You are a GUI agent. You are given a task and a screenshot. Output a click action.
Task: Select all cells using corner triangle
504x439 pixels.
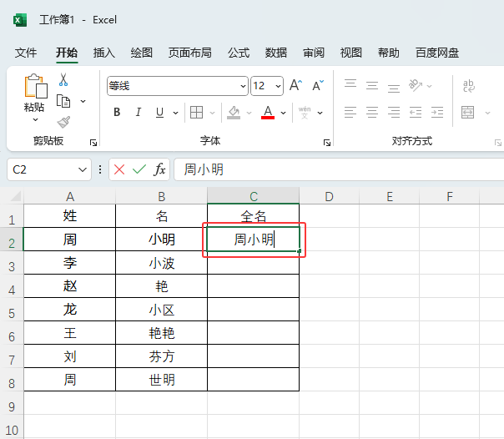coord(15,196)
